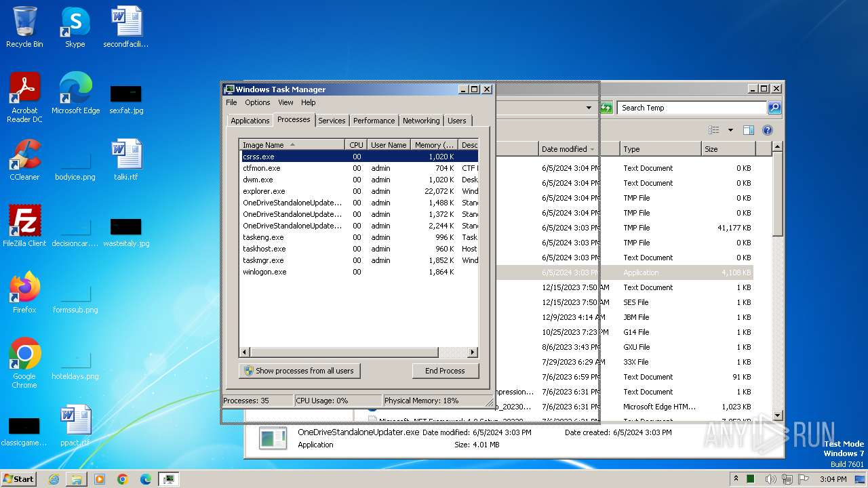Sort processes by CPU column
The height and width of the screenshot is (488, 868).
coord(356,144)
